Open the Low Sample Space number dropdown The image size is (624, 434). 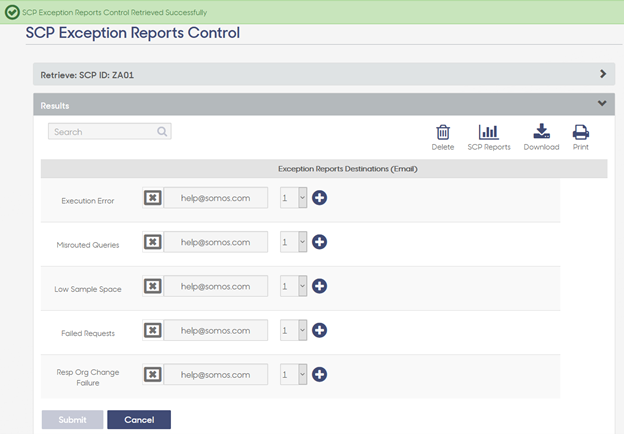pos(293,286)
